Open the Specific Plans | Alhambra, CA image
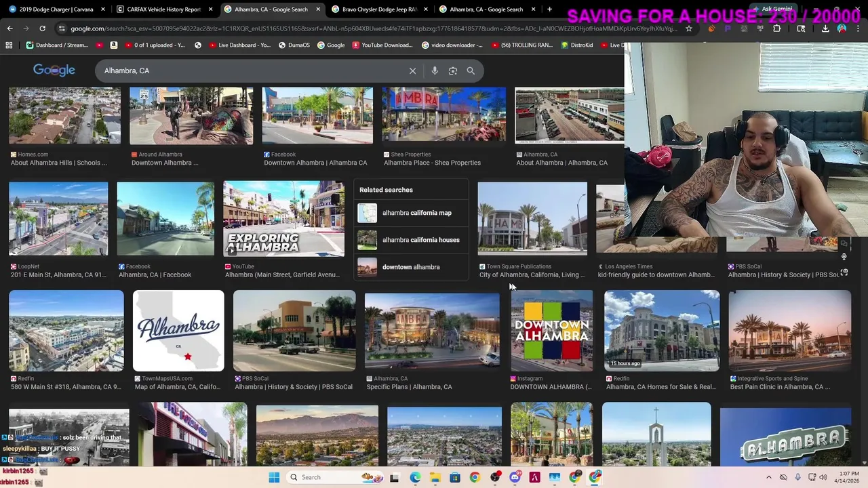868x488 pixels. 432,331
